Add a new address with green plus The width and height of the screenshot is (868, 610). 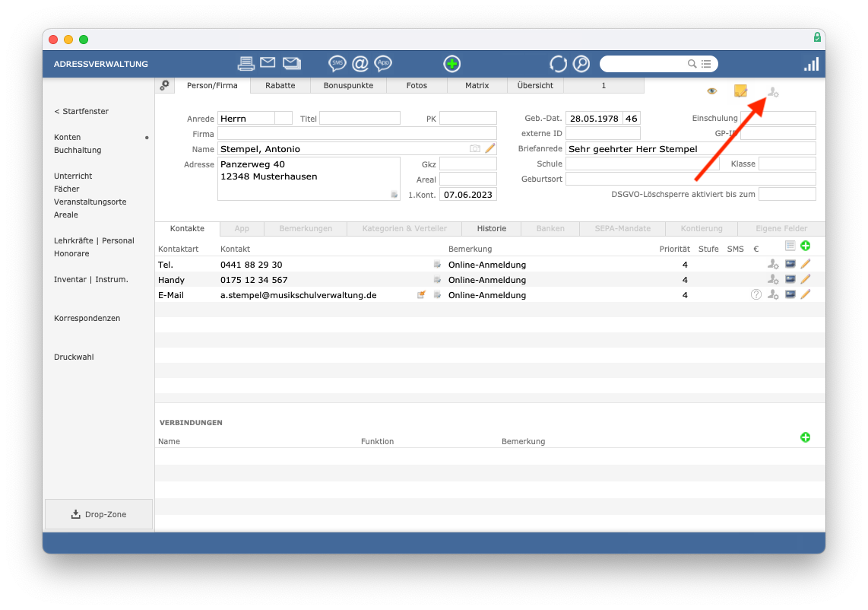(452, 64)
